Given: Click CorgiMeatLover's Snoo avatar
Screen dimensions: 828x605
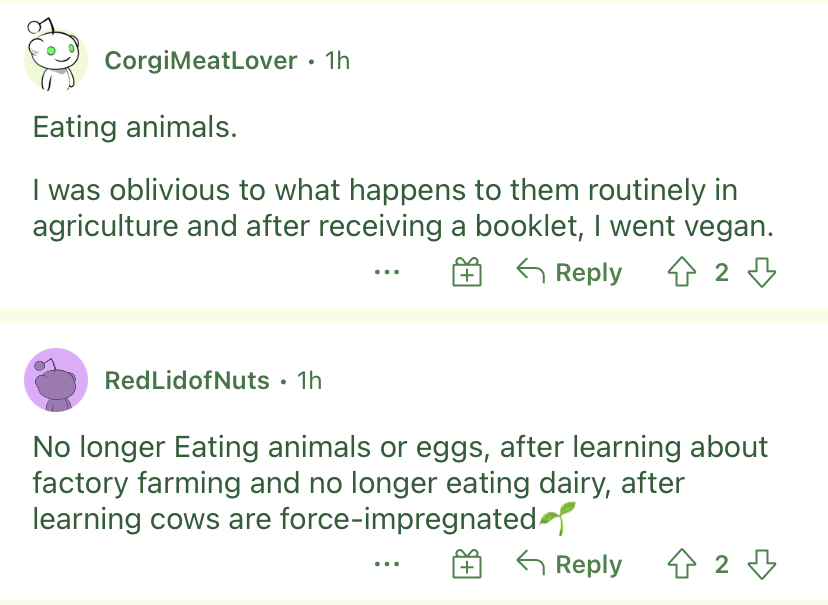Looking at the screenshot, I should [x=55, y=55].
